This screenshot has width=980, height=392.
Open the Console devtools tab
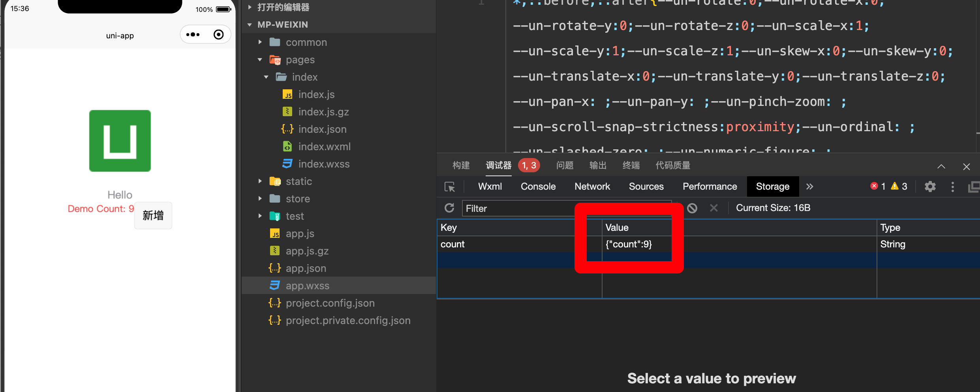pyautogui.click(x=538, y=187)
